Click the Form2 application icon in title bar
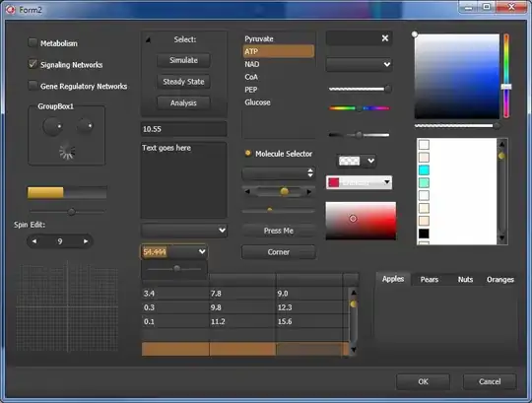 click(11, 10)
